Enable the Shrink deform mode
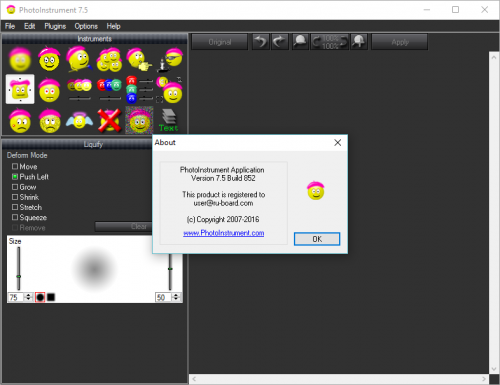 (15, 197)
